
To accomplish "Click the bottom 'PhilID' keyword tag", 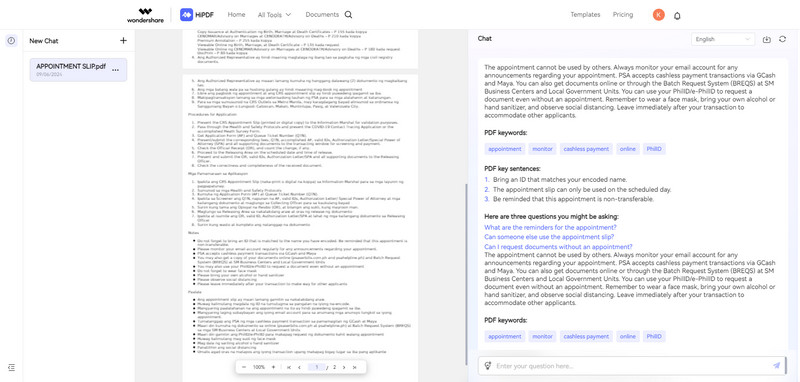I will [x=654, y=337].
